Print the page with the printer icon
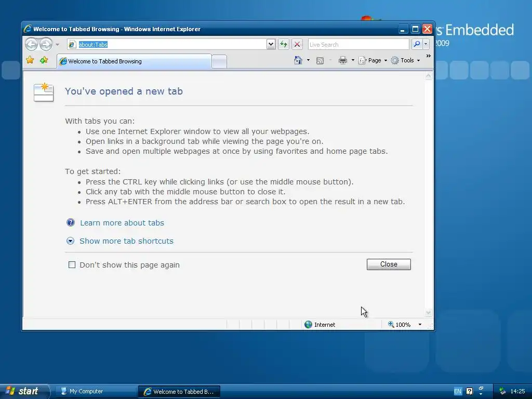Screen dimensions: 532x399 click(x=343, y=60)
